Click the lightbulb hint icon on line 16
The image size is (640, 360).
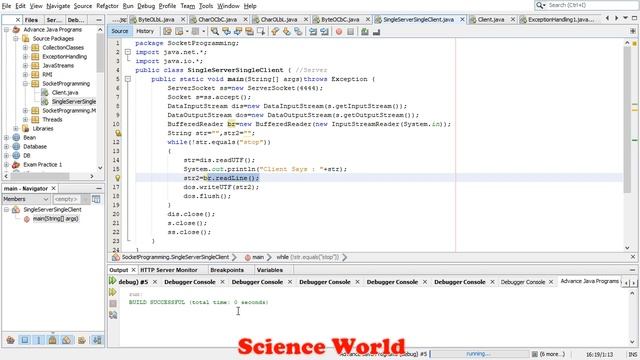coord(118,178)
